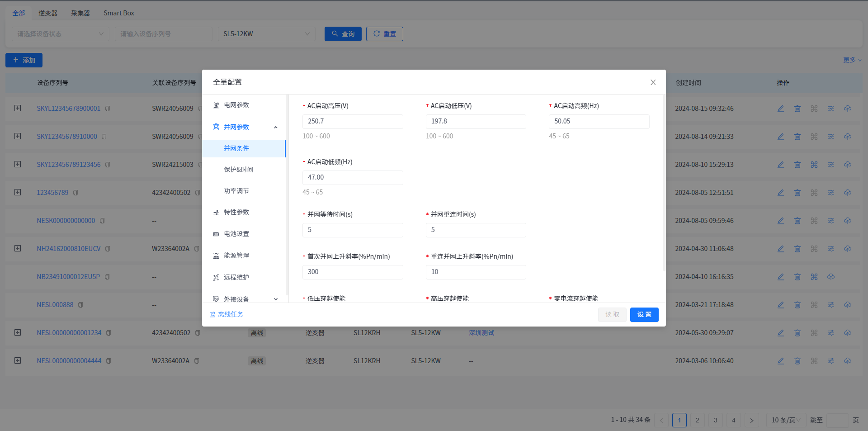The width and height of the screenshot is (868, 431).
Task: Open the SL5-12KW model dropdown
Action: (x=266, y=34)
